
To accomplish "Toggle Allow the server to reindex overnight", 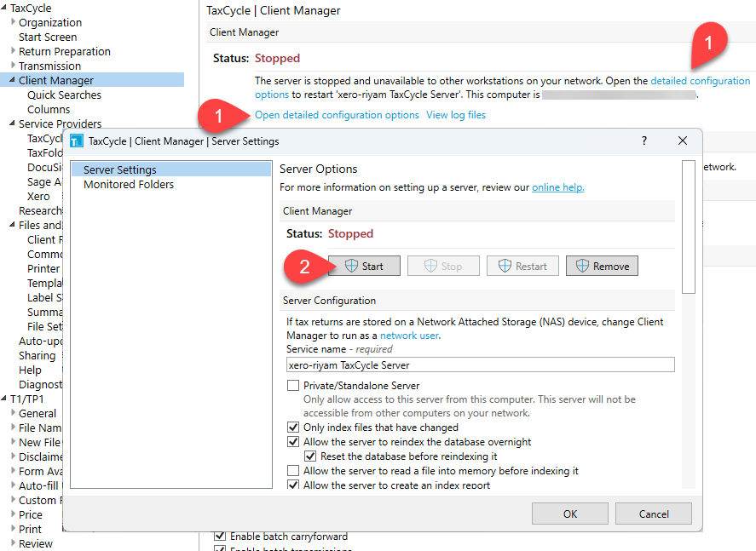I will coord(293,442).
